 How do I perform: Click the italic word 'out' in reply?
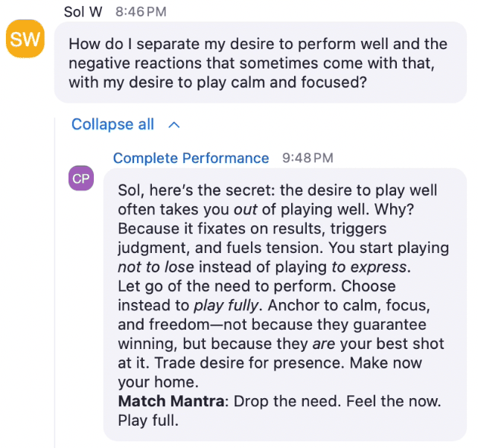(246, 210)
